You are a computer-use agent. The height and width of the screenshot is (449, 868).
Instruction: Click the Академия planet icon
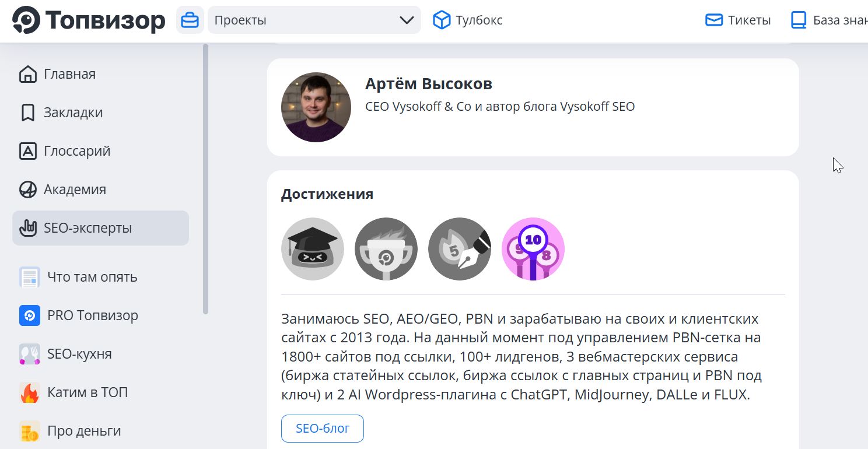(x=28, y=190)
